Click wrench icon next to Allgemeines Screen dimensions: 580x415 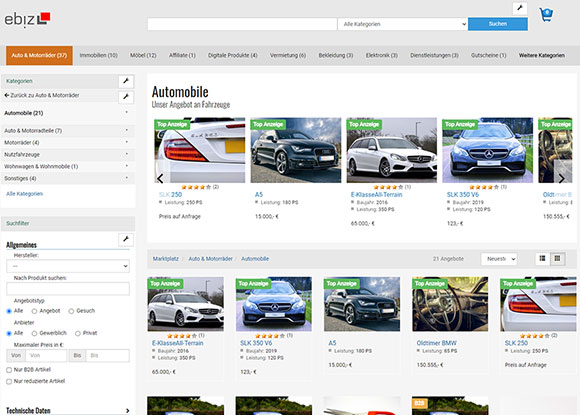coord(126,239)
